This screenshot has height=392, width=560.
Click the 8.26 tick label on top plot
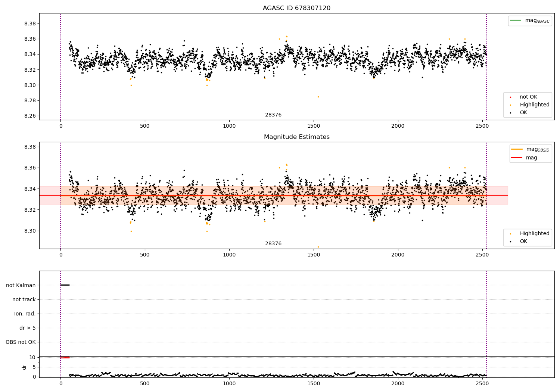[x=30, y=116]
